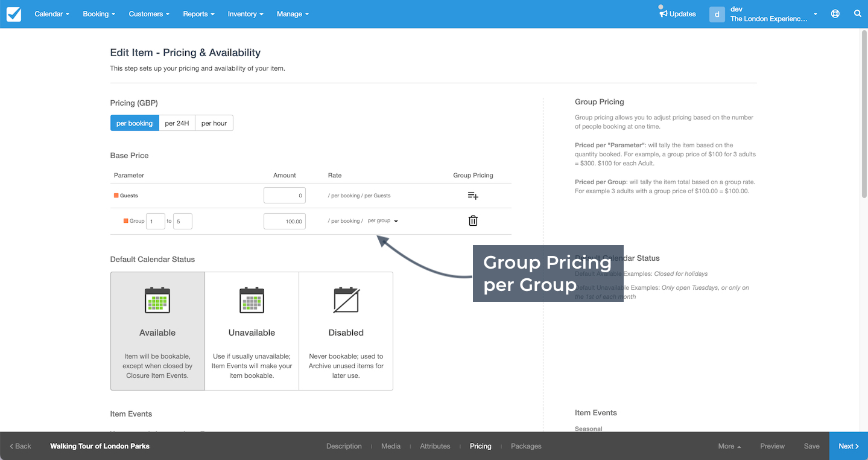The image size is (868, 460).
Task: Select the Unavailable calendar status
Action: [252, 331]
